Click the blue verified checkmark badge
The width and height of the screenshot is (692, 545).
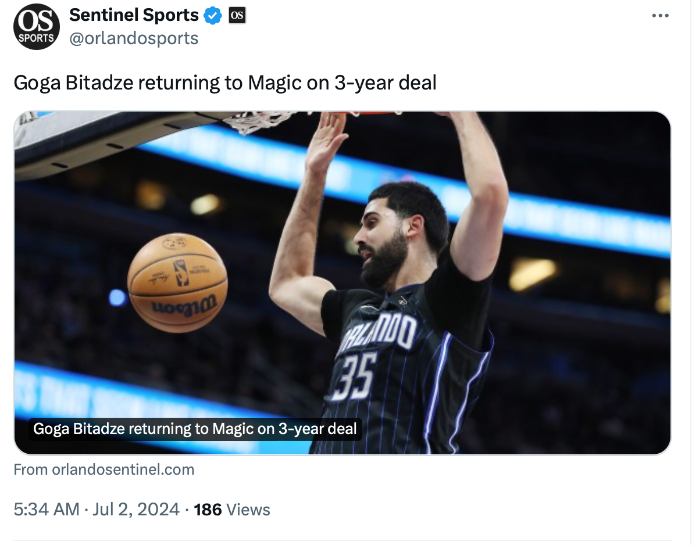tap(213, 15)
